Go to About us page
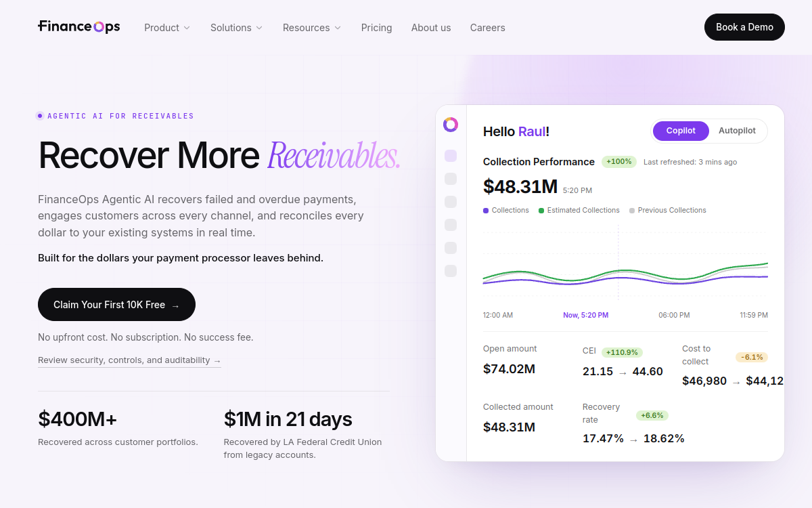Screen dimensions: 812x508 [431, 28]
